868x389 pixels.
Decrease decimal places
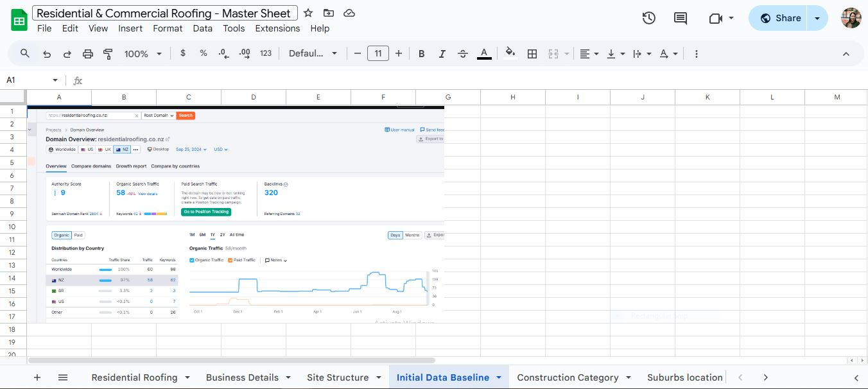click(x=223, y=54)
